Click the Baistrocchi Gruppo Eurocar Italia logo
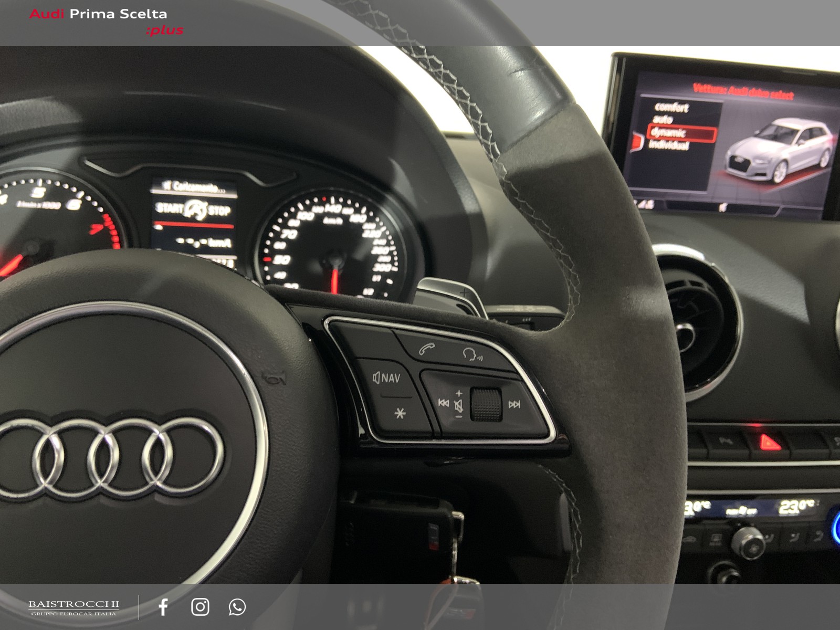Image resolution: width=840 pixels, height=630 pixels. (73, 608)
